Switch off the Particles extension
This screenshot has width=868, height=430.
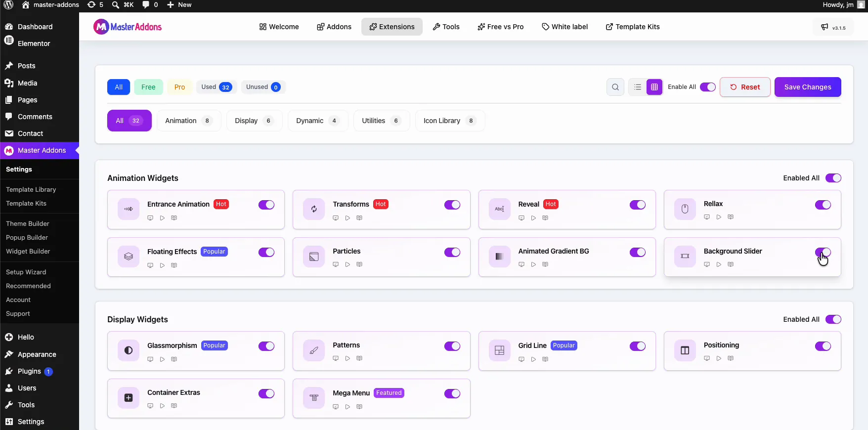pos(452,252)
